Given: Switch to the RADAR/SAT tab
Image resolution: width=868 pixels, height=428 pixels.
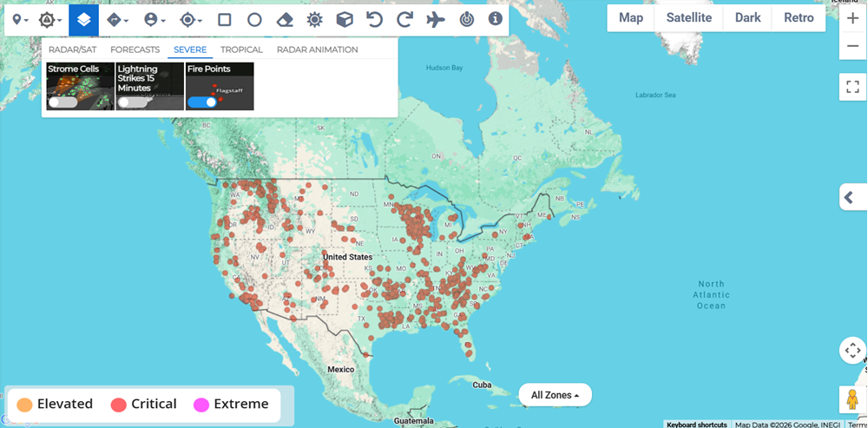Looking at the screenshot, I should click(x=73, y=49).
